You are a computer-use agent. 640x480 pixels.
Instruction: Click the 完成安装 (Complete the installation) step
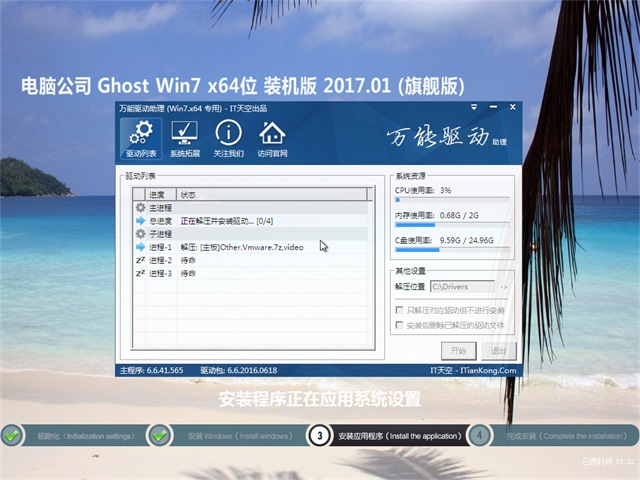tap(567, 436)
